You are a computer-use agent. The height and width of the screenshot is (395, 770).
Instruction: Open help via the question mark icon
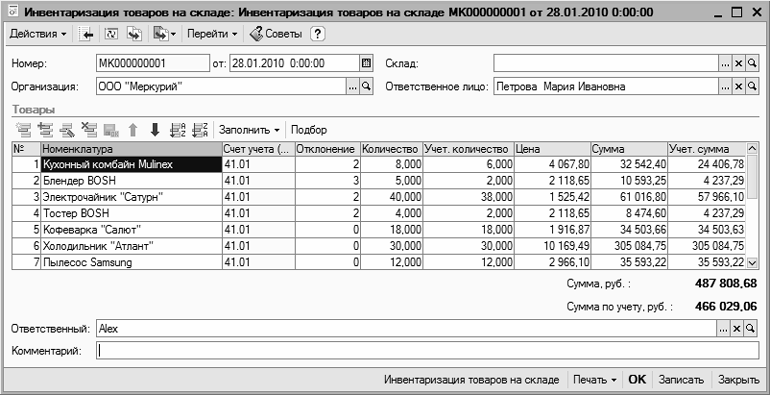(318, 34)
